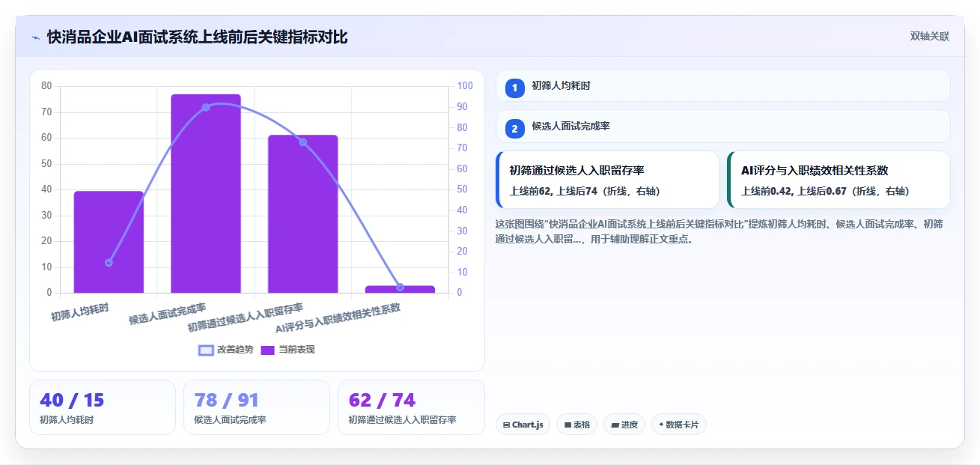Click the 双轴关联 label in header
This screenshot has width=980, height=465.
[930, 37]
